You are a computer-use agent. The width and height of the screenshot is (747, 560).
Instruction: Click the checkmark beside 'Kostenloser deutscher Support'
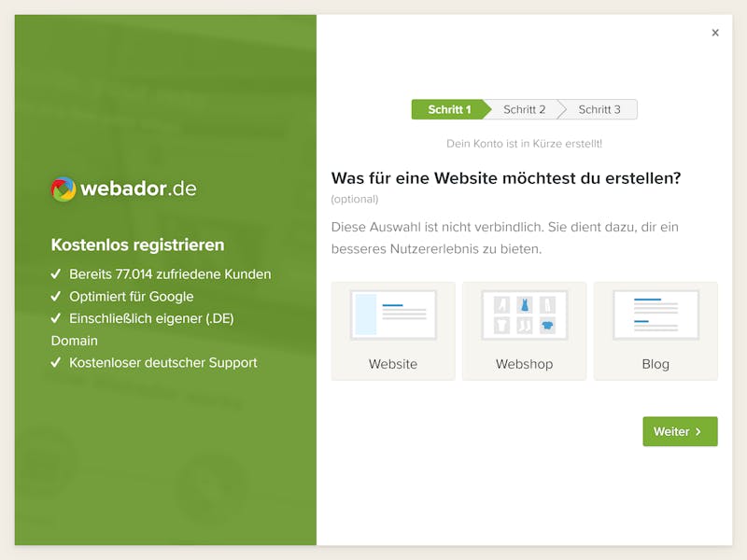click(56, 362)
